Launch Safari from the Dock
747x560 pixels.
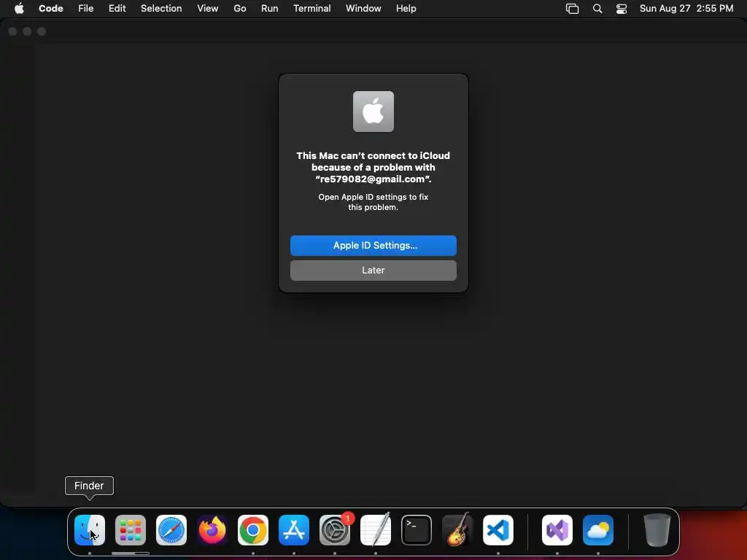171,530
